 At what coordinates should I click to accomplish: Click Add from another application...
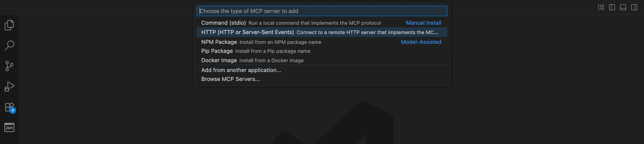pyautogui.click(x=241, y=70)
